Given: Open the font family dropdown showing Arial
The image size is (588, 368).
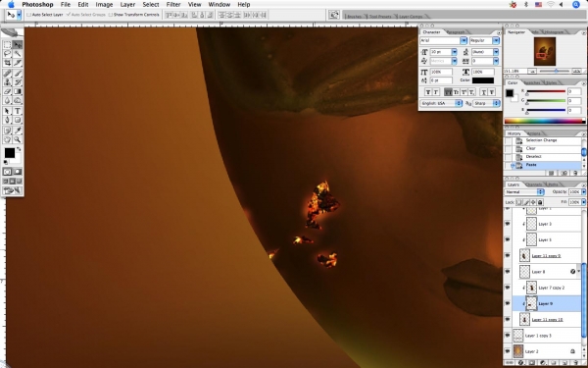Looking at the screenshot, I should (464, 40).
